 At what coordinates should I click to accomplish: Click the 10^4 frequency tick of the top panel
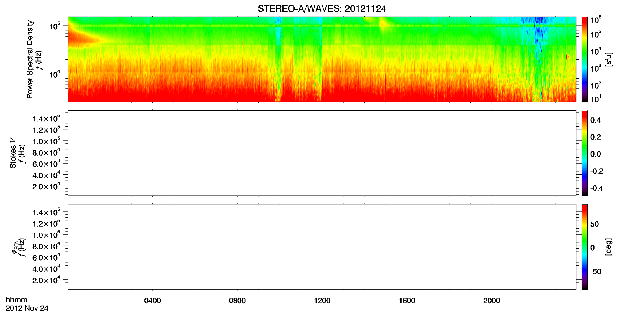point(54,74)
